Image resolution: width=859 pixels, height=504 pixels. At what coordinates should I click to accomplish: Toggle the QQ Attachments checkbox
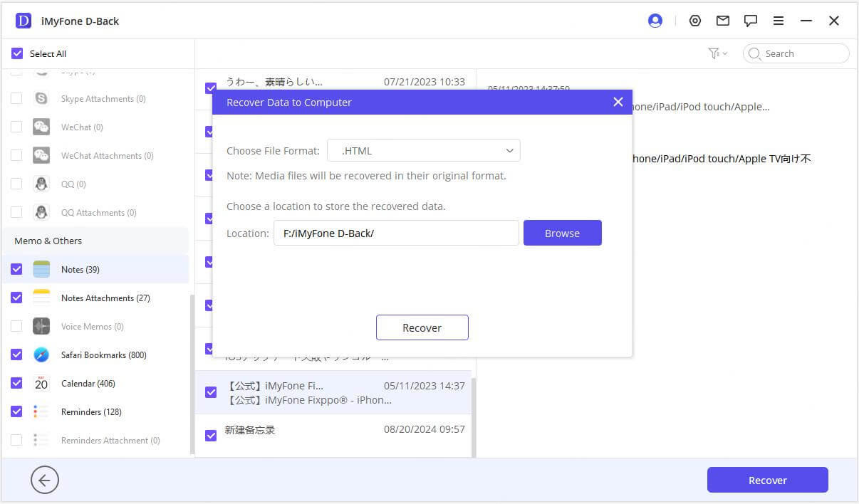pos(16,212)
